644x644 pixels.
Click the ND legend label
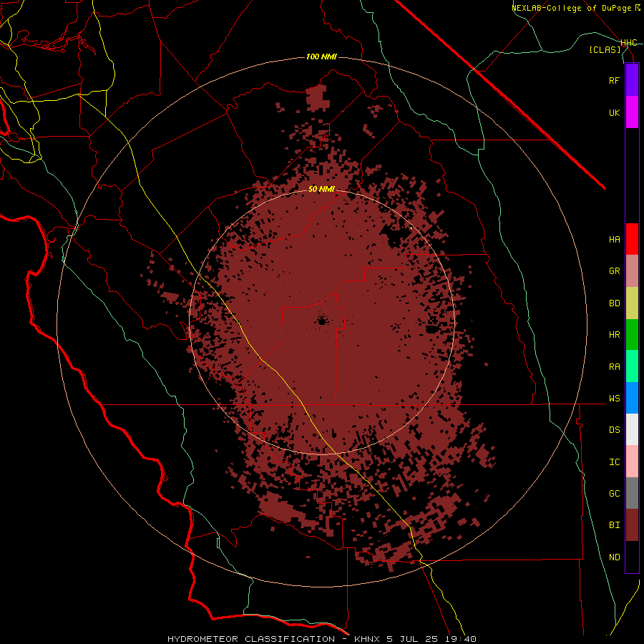point(614,557)
